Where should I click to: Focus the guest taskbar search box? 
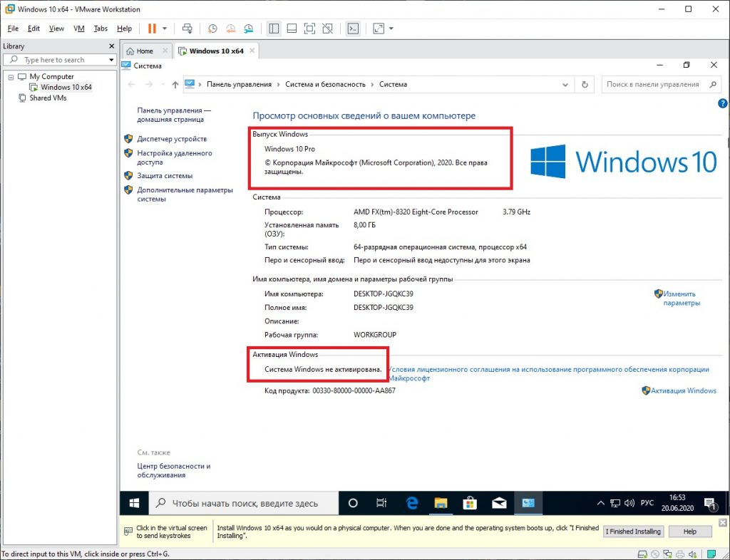pyautogui.click(x=244, y=503)
